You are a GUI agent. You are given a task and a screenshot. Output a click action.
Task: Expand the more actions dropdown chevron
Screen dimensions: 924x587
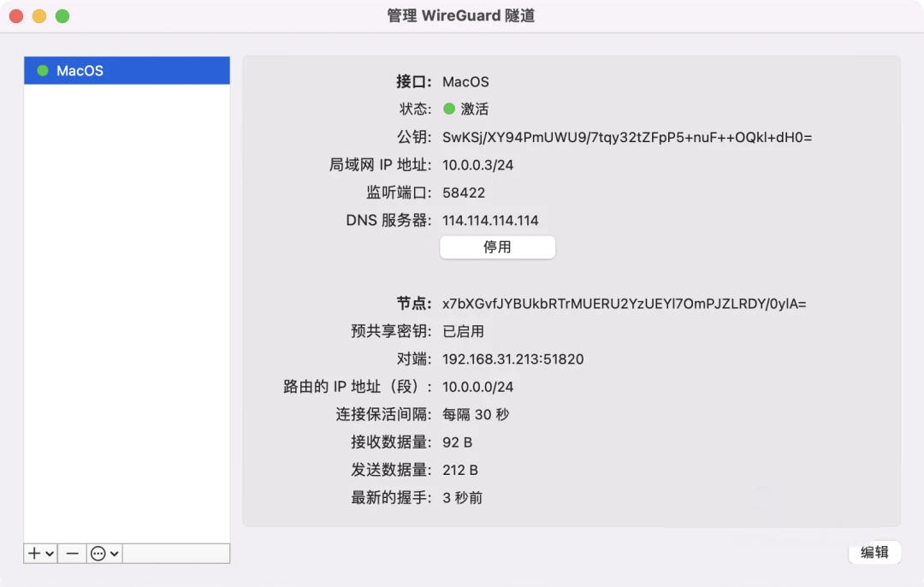(115, 554)
